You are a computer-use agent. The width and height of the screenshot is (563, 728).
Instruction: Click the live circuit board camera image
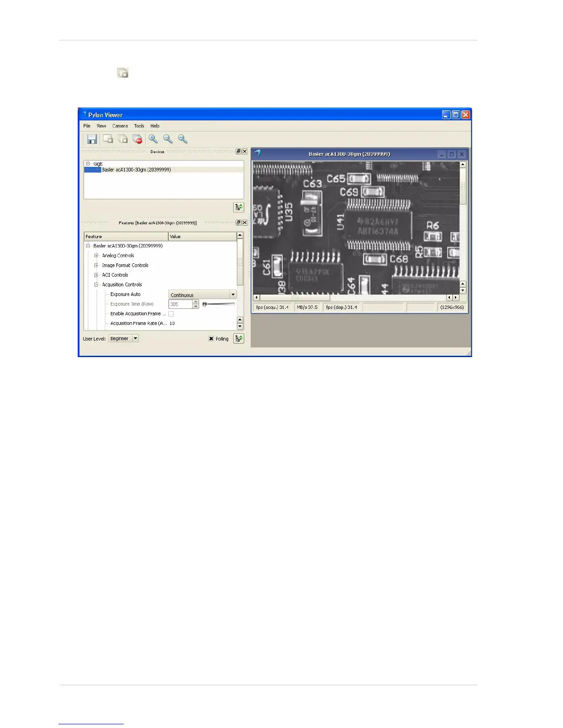[x=356, y=228]
